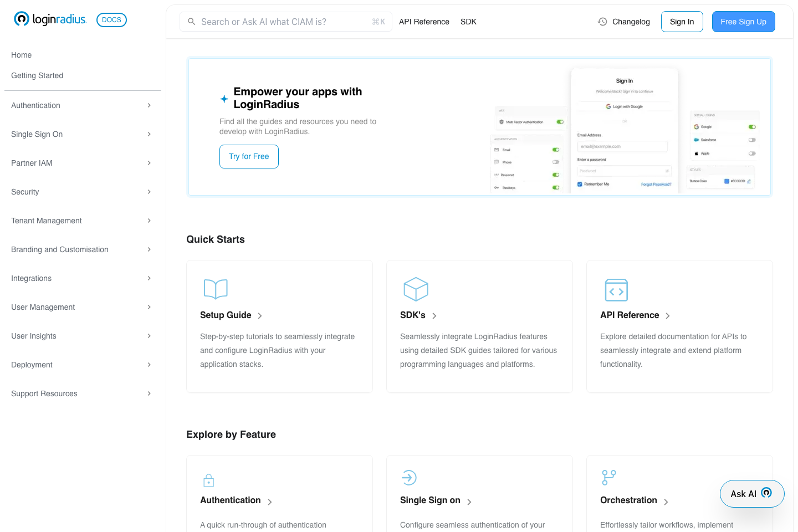798x532 pixels.
Task: Uncheck the Remember Me checkbox
Action: tap(579, 183)
